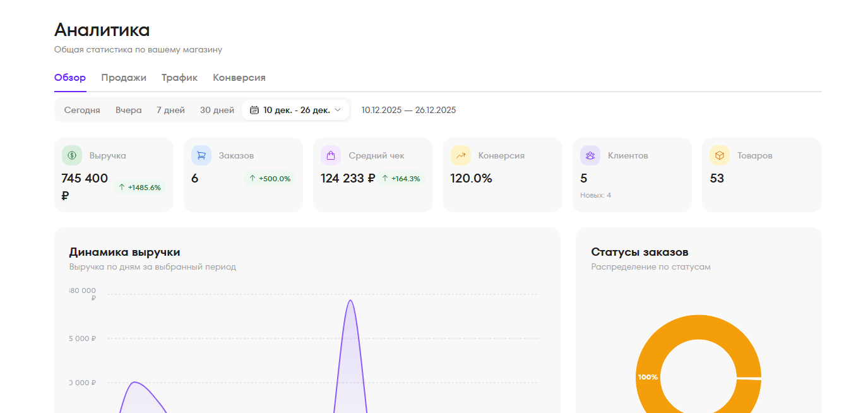Click the trend arrow icon on Конверсия card
The height and width of the screenshot is (413, 868).
[461, 155]
